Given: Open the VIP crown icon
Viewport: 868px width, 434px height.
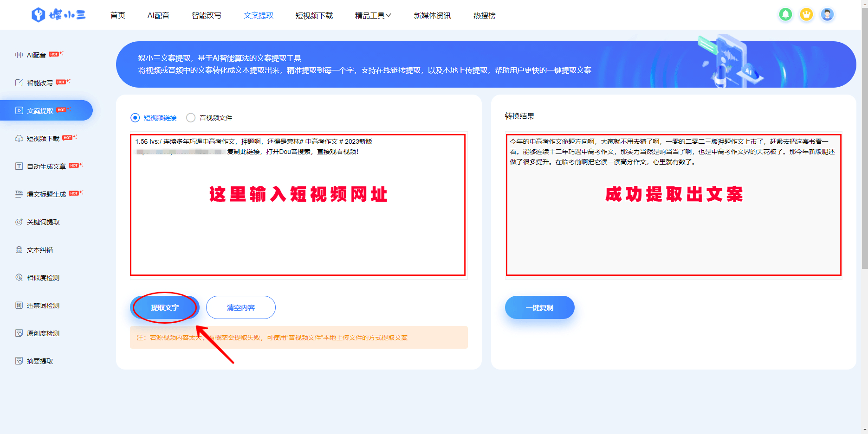Looking at the screenshot, I should (x=806, y=15).
